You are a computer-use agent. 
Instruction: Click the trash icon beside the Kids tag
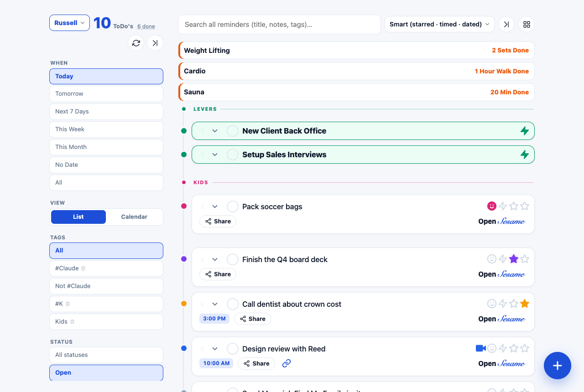(x=72, y=322)
